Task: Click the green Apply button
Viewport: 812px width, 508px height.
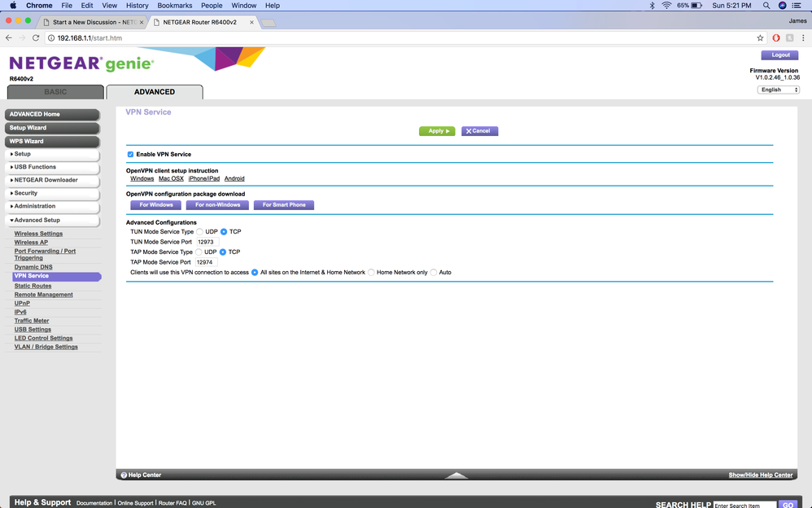Action: point(437,131)
